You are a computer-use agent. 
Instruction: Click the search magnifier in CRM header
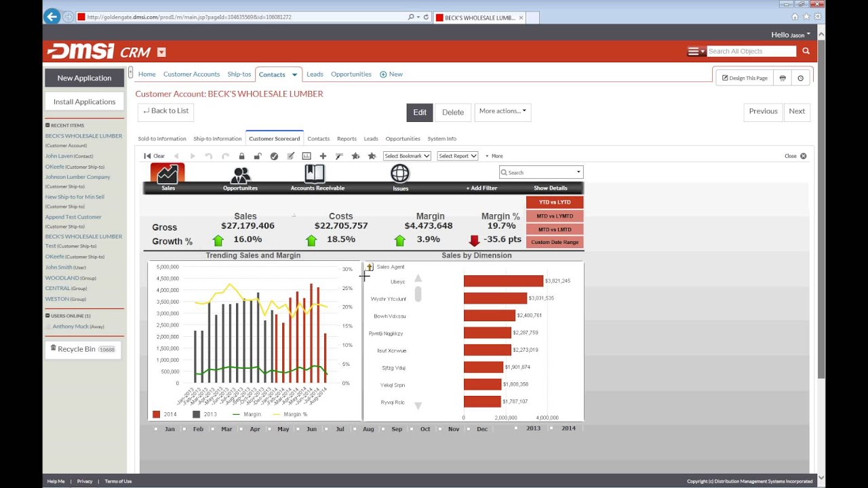(806, 51)
